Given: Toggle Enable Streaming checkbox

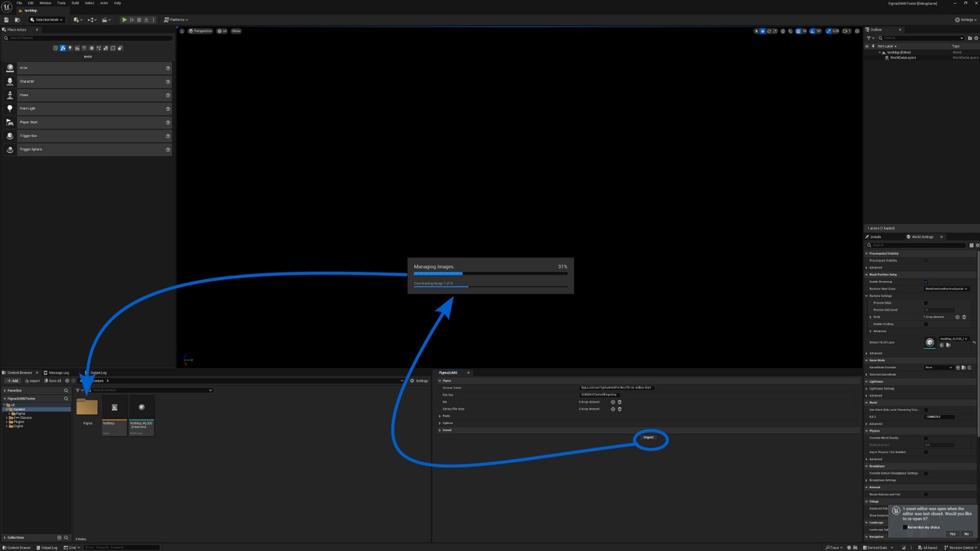Looking at the screenshot, I should pos(926,282).
